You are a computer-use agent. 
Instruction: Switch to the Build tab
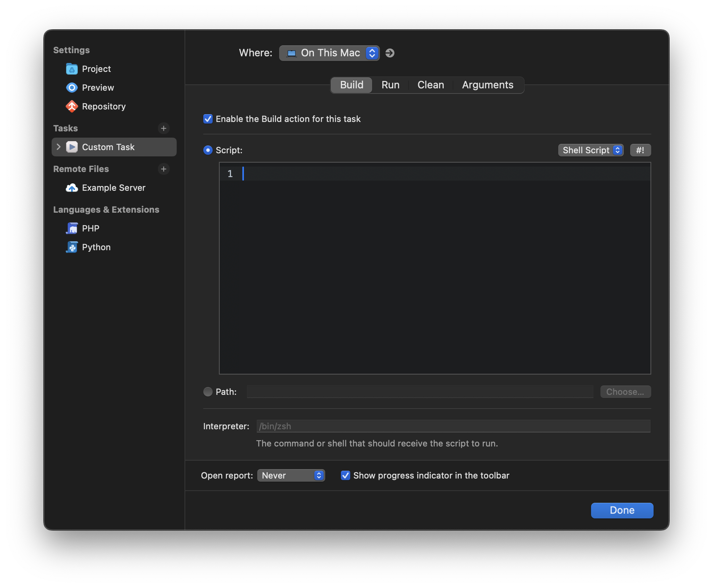point(351,85)
